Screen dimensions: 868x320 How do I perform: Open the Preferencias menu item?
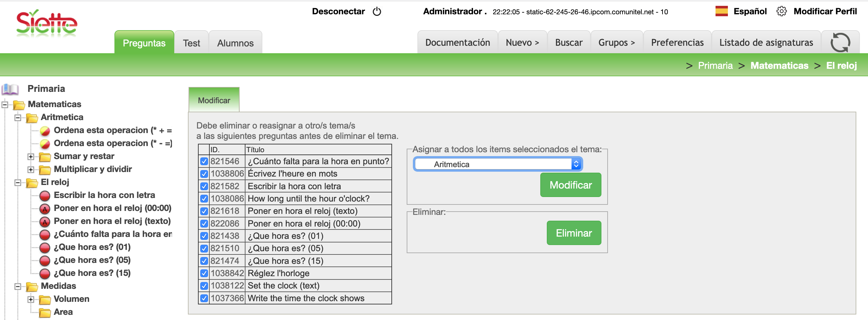pos(677,43)
